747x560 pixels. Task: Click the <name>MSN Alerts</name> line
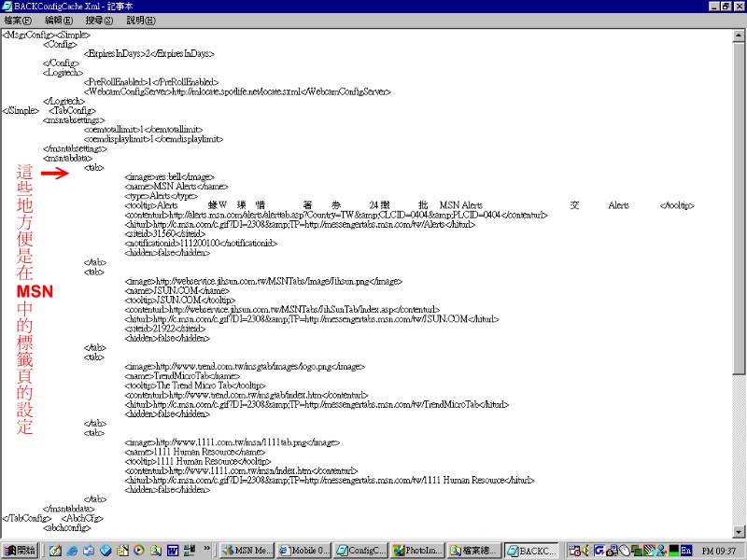pyautogui.click(x=176, y=187)
